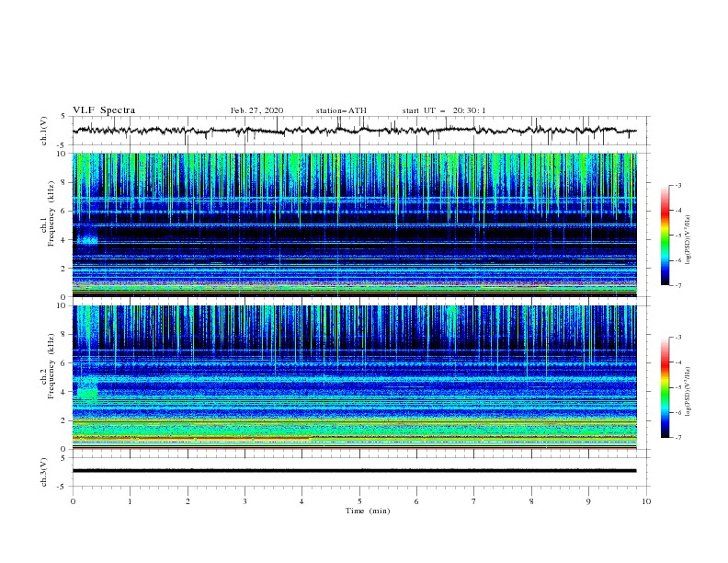
Task: Click the "ch.1(V)" waveform axis label
Action: click(x=44, y=131)
